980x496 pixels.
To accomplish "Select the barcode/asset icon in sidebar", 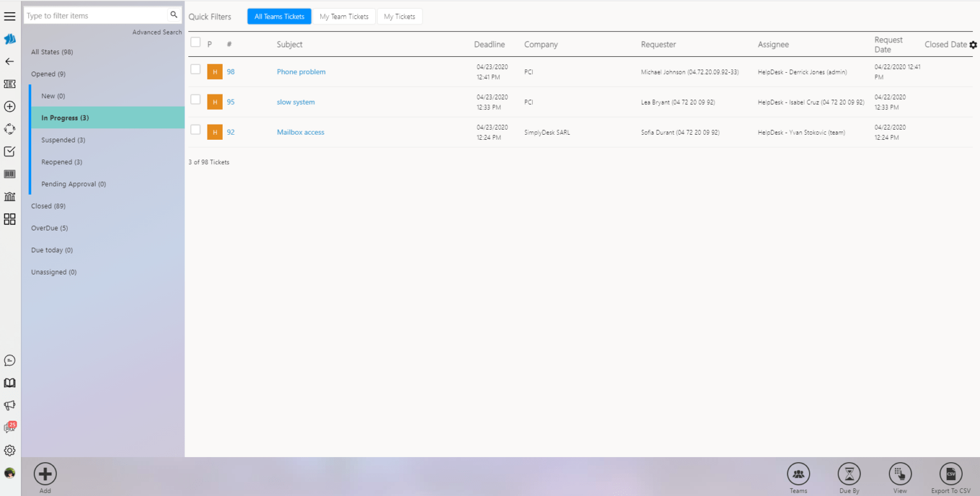I will (x=10, y=174).
